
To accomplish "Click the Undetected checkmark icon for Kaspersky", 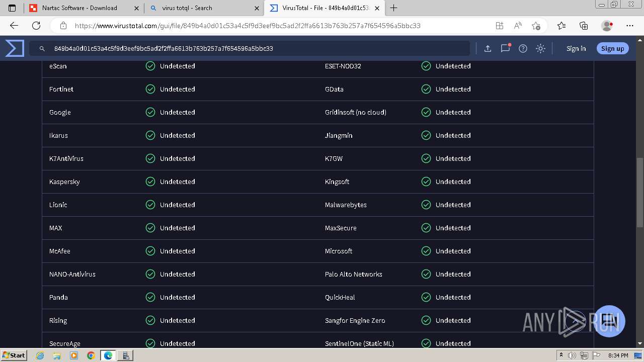I will point(150,182).
